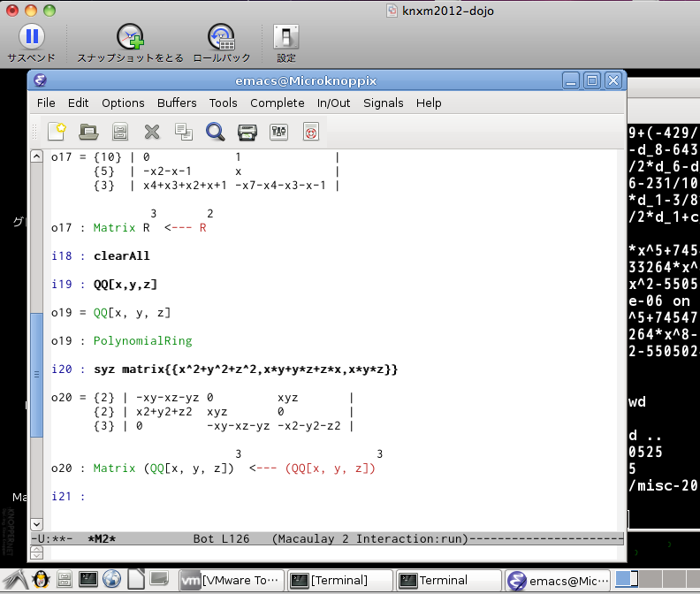
Task: Minimize the emacs window
Action: (x=571, y=80)
